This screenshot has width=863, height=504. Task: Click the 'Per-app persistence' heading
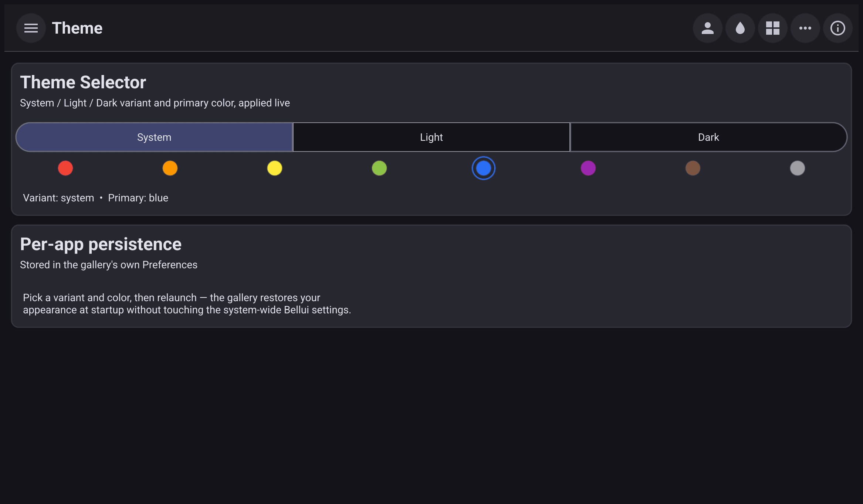tap(101, 244)
